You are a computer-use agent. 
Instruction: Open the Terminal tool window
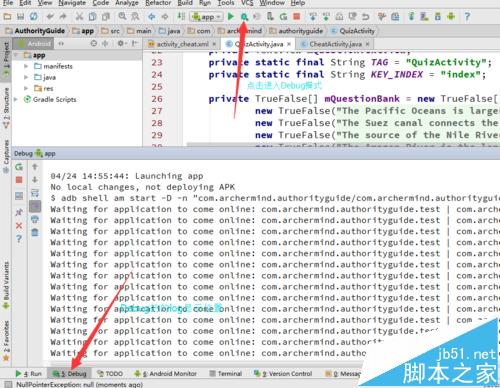[225, 374]
